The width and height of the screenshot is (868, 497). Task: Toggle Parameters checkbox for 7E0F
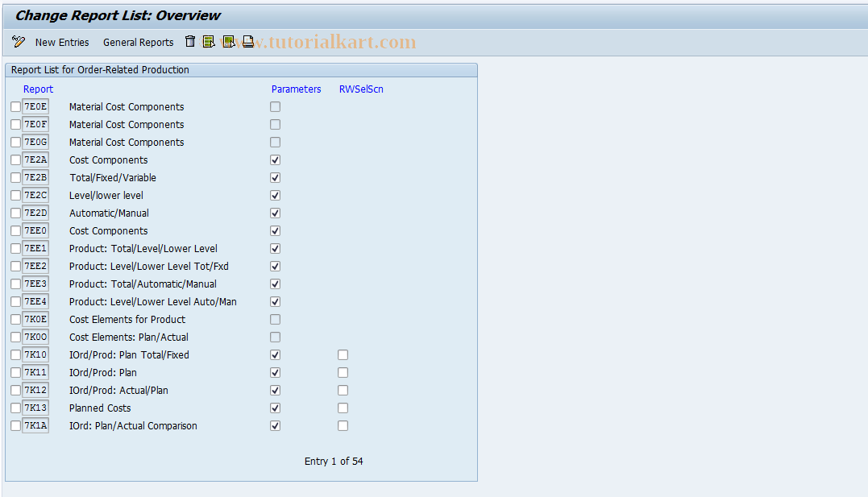(275, 125)
